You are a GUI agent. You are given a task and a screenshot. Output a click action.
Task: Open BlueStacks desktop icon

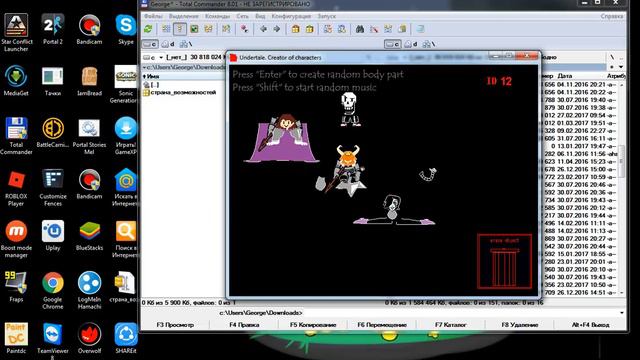(89, 236)
